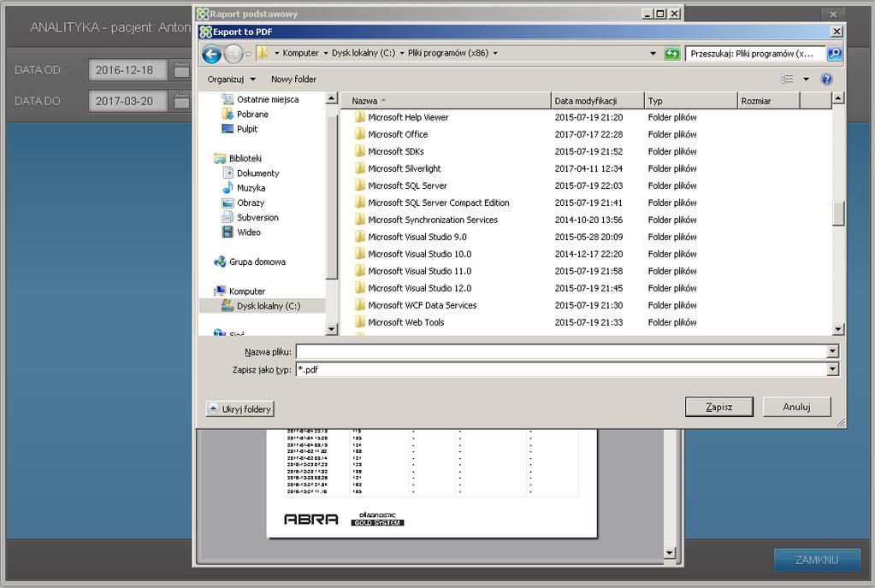The image size is (875, 588).
Task: Expand the Nazwa pliku dropdown arrow
Action: 832,351
